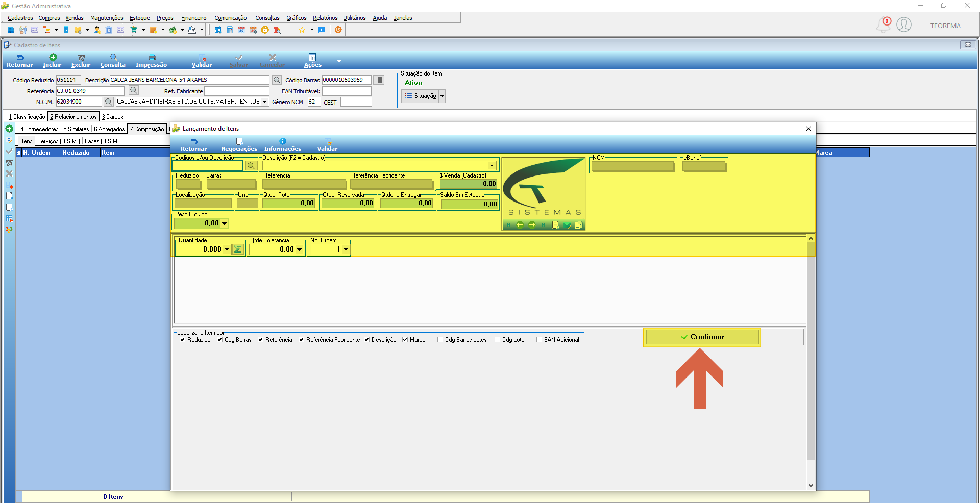The height and width of the screenshot is (503, 980).
Task: Switch to the 3 Cardex tab
Action: [112, 117]
